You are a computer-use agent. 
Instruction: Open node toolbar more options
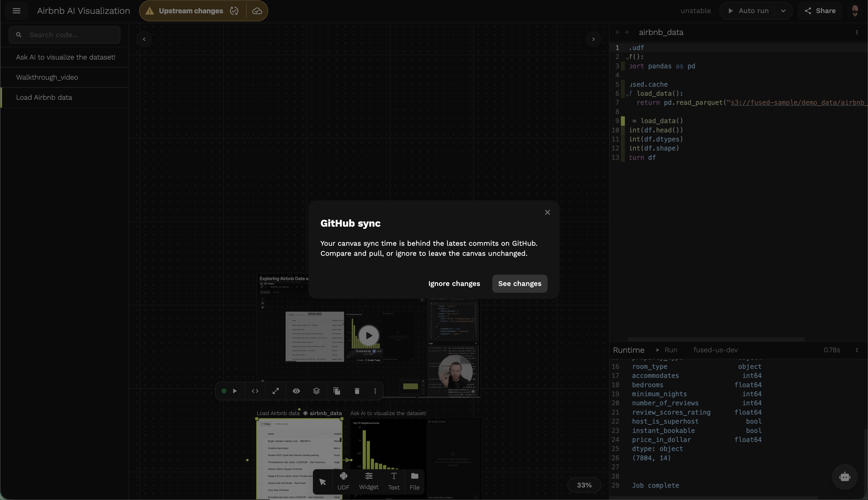tap(375, 391)
